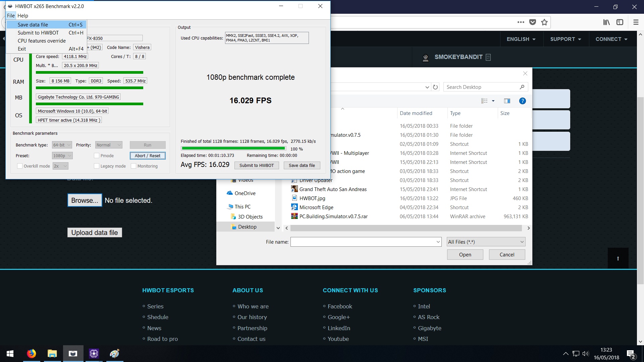644x362 pixels.
Task: Bookmark this page with the star icon
Action: coord(544,22)
